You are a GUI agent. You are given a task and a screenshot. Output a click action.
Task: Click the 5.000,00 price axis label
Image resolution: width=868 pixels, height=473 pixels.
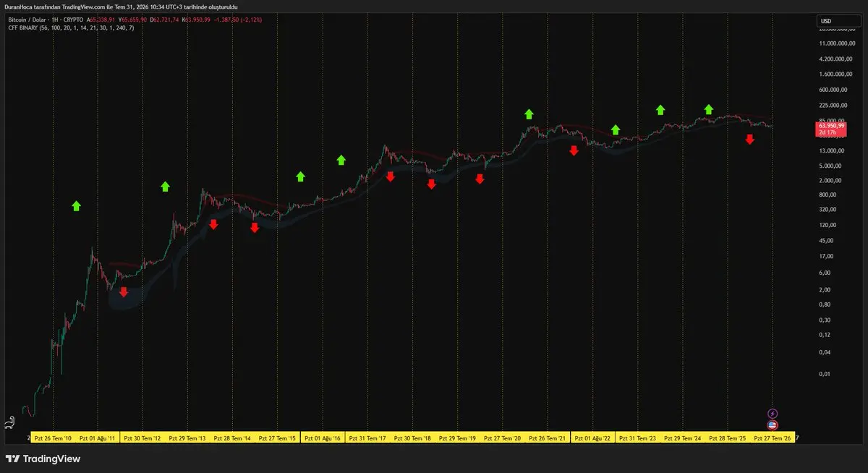tap(829, 166)
